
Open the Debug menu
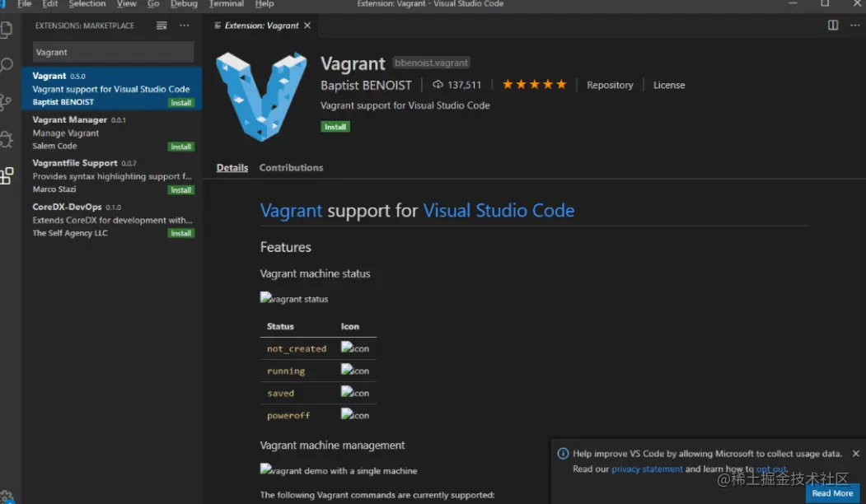[x=184, y=4]
